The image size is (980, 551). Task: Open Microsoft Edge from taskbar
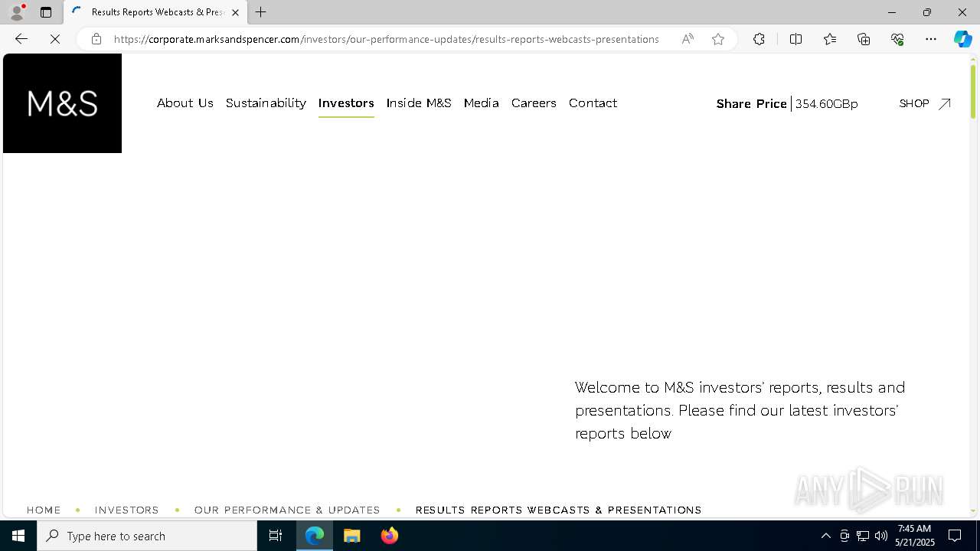[x=315, y=536]
